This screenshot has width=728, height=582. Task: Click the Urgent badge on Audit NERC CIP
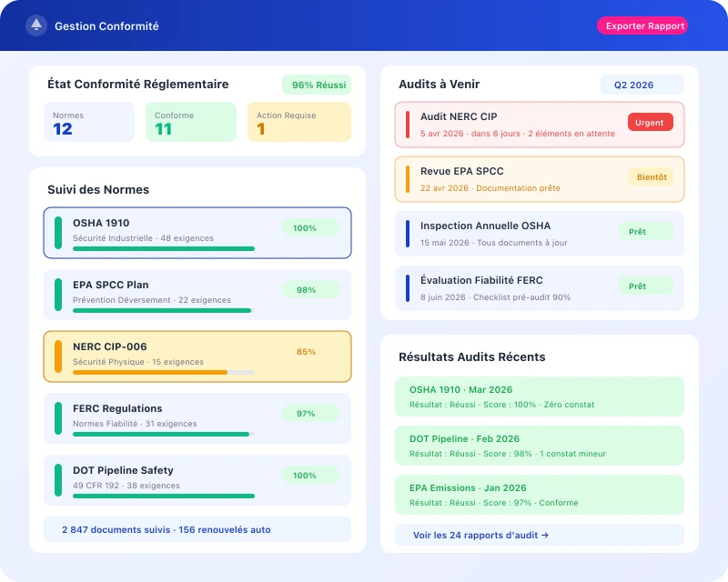651,121
